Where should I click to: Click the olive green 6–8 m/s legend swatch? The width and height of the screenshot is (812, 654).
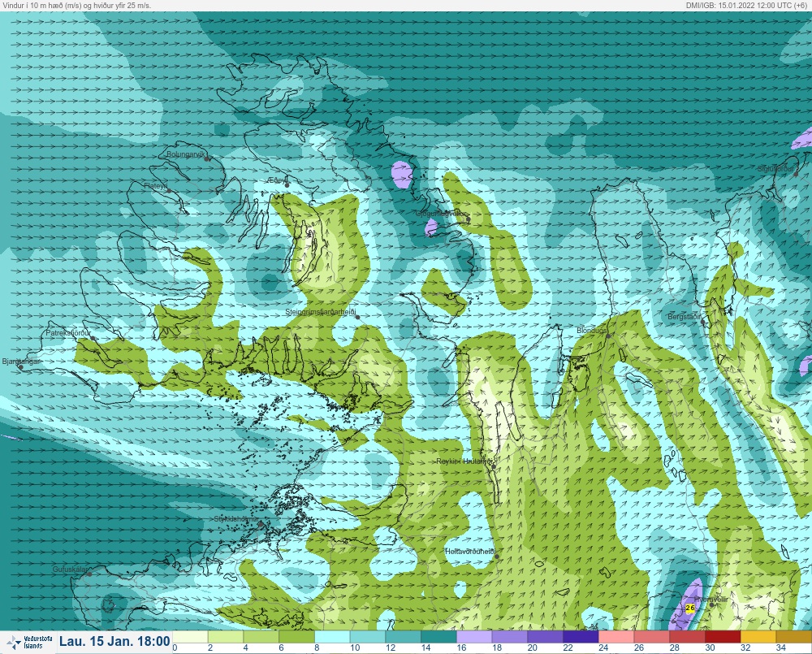point(296,637)
